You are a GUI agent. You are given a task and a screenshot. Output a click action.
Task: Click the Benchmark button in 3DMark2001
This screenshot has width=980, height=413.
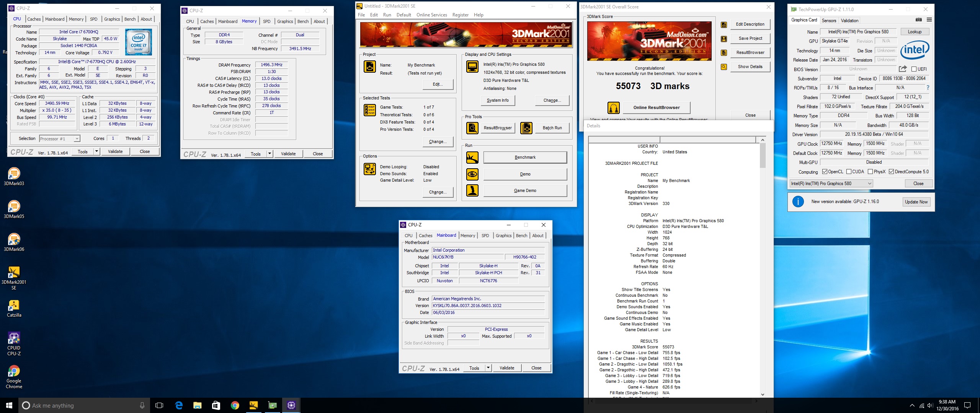coord(525,157)
